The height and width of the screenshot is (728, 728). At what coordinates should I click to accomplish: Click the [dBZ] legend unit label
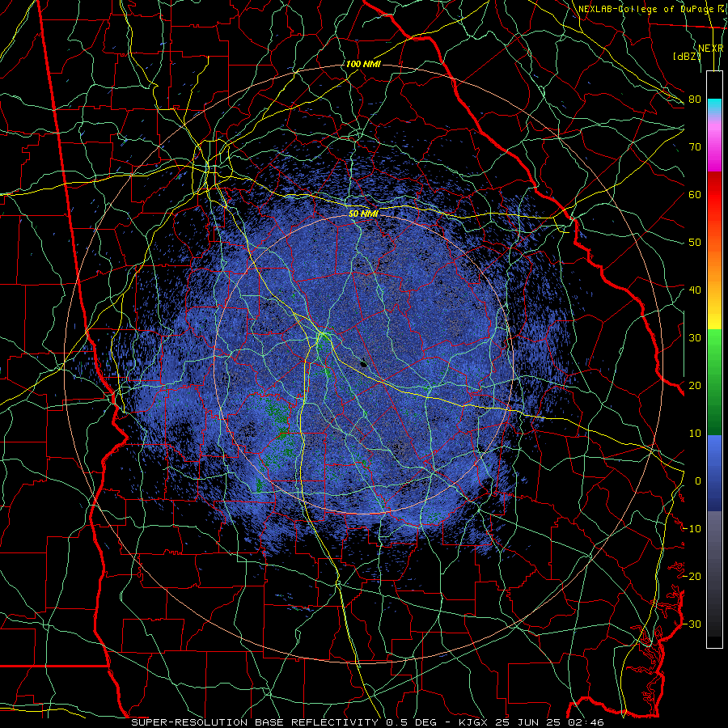[x=687, y=57]
